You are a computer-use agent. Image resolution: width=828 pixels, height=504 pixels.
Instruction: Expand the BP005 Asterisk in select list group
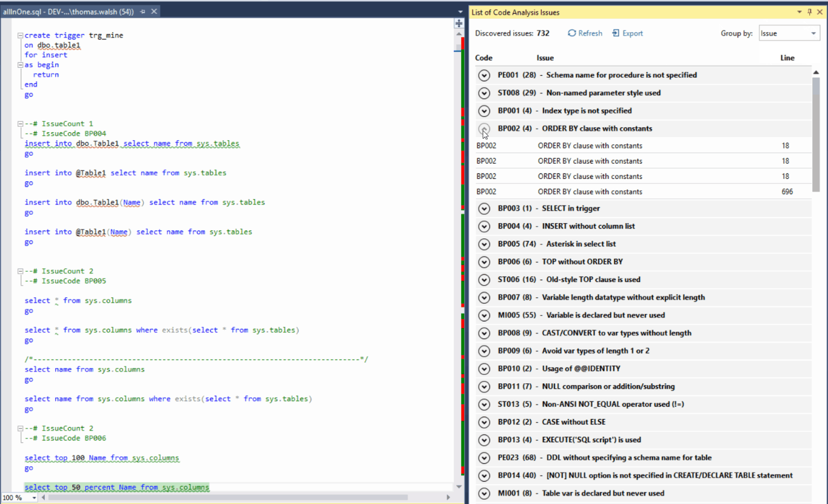coord(484,244)
